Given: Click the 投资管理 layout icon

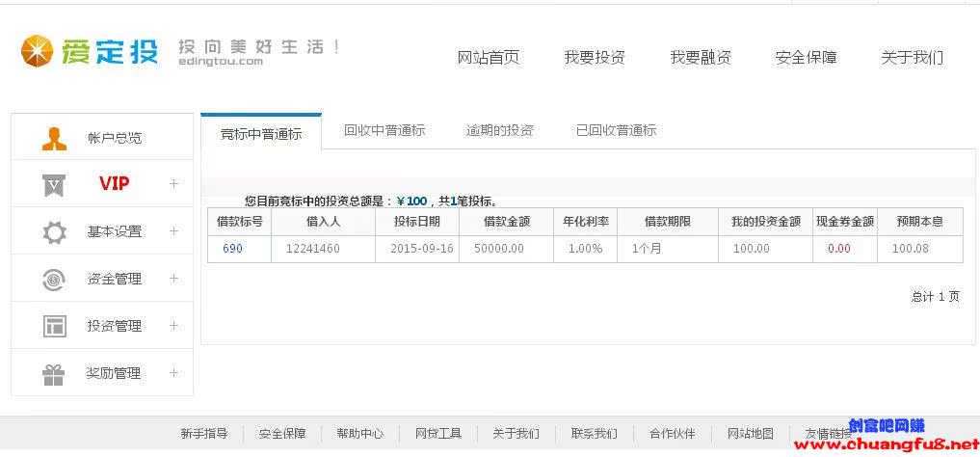Looking at the screenshot, I should point(54,326).
